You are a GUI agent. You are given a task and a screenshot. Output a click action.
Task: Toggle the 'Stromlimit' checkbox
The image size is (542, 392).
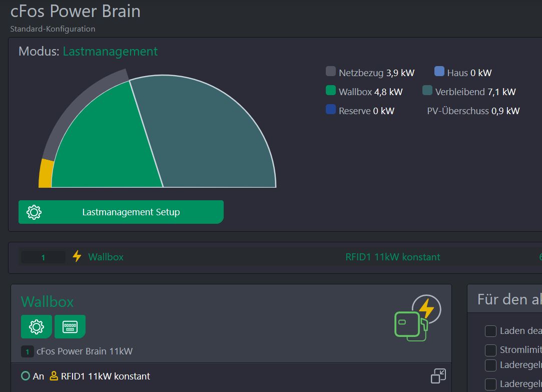pos(490,350)
